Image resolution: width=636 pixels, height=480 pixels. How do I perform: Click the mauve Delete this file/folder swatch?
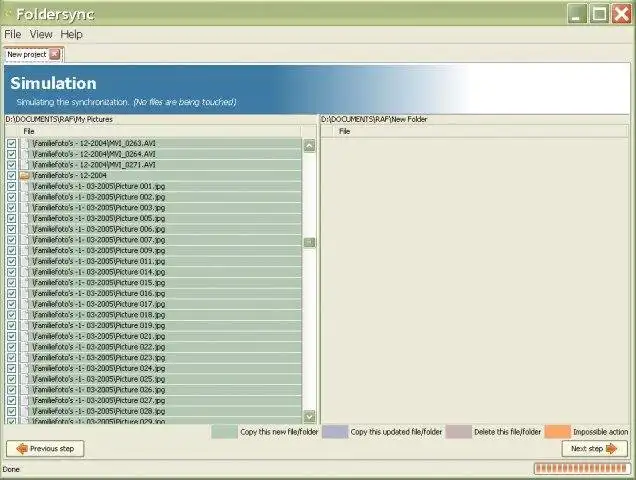458,432
